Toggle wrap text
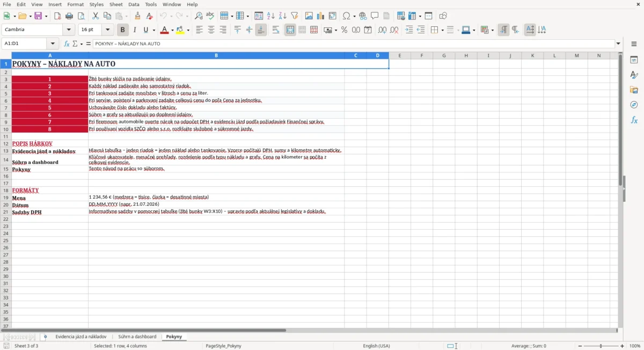 [x=276, y=30]
